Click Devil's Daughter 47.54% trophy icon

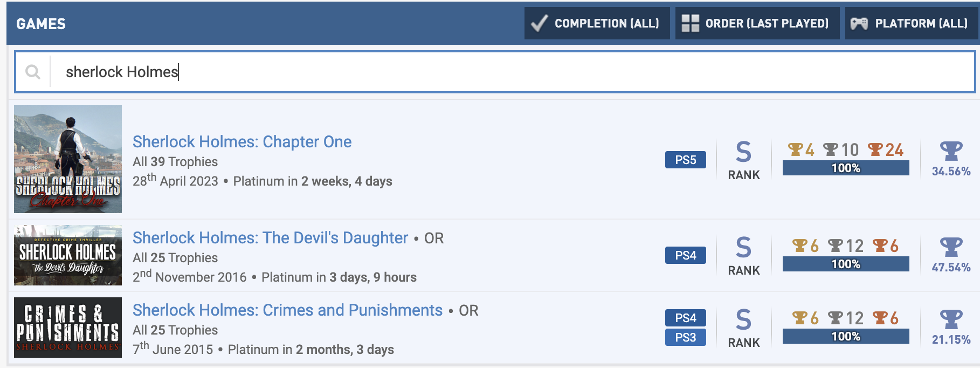pos(951,247)
